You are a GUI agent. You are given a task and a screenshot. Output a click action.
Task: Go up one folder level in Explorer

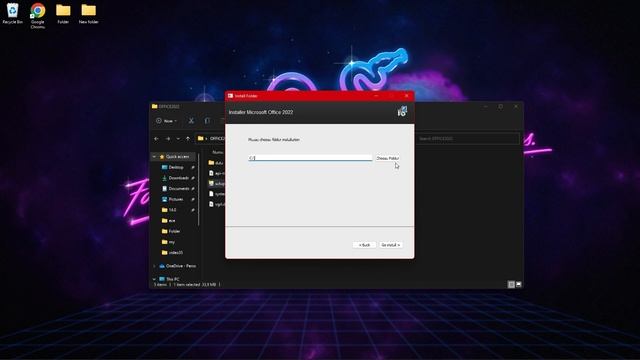tap(188, 139)
